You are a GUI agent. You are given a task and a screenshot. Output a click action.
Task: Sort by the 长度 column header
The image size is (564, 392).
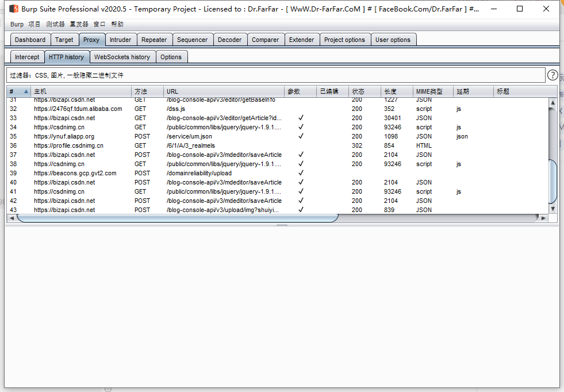[397, 91]
